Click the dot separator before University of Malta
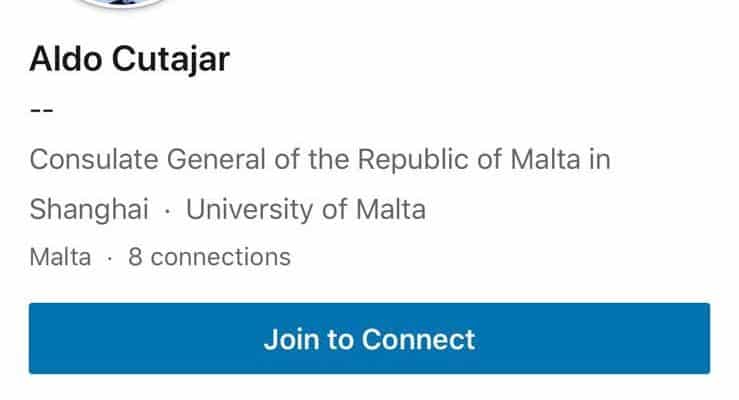 tap(167, 210)
